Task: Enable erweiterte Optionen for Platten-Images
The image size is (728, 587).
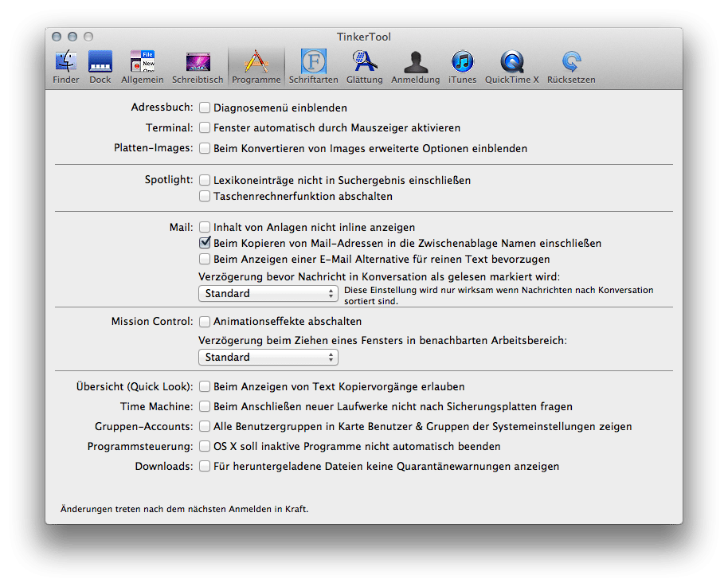Action: tap(204, 149)
